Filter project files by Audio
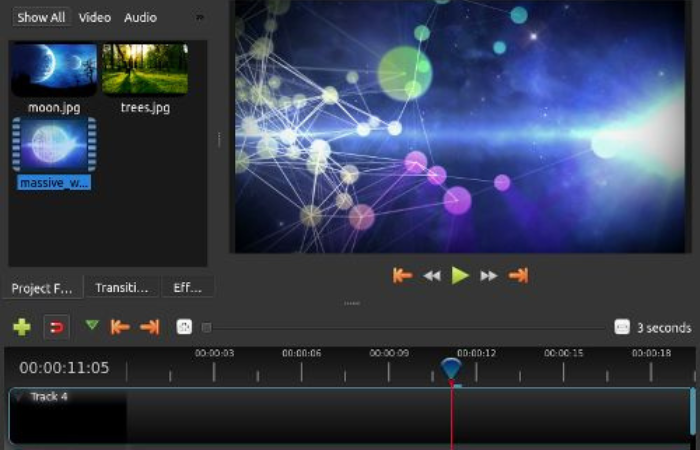 pos(140,17)
